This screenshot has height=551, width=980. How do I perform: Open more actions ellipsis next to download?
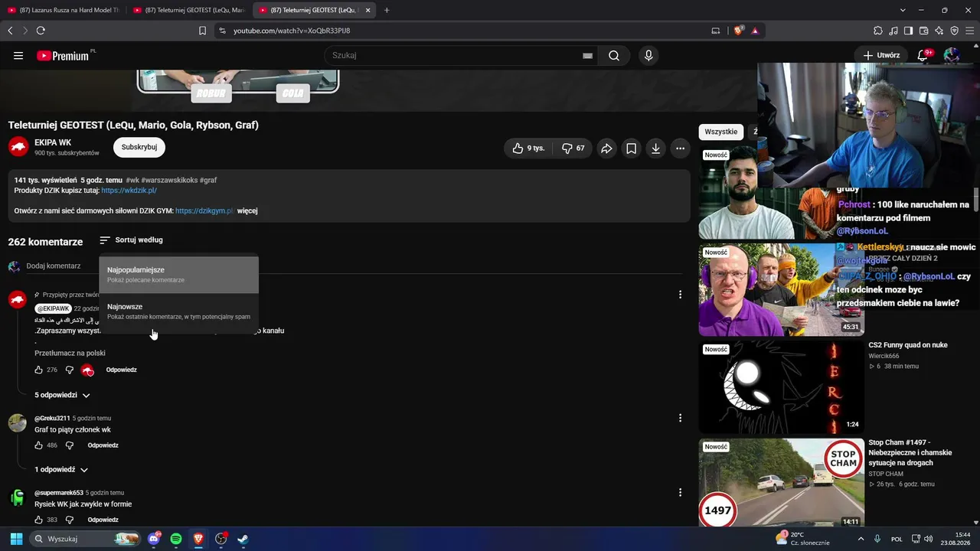tap(680, 148)
